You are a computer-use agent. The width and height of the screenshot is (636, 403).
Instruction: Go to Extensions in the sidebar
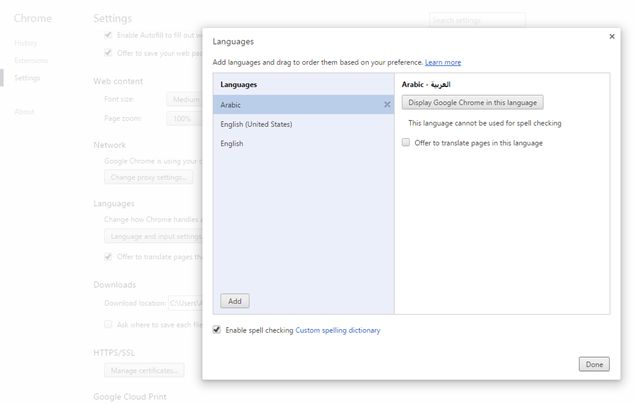[x=30, y=61]
